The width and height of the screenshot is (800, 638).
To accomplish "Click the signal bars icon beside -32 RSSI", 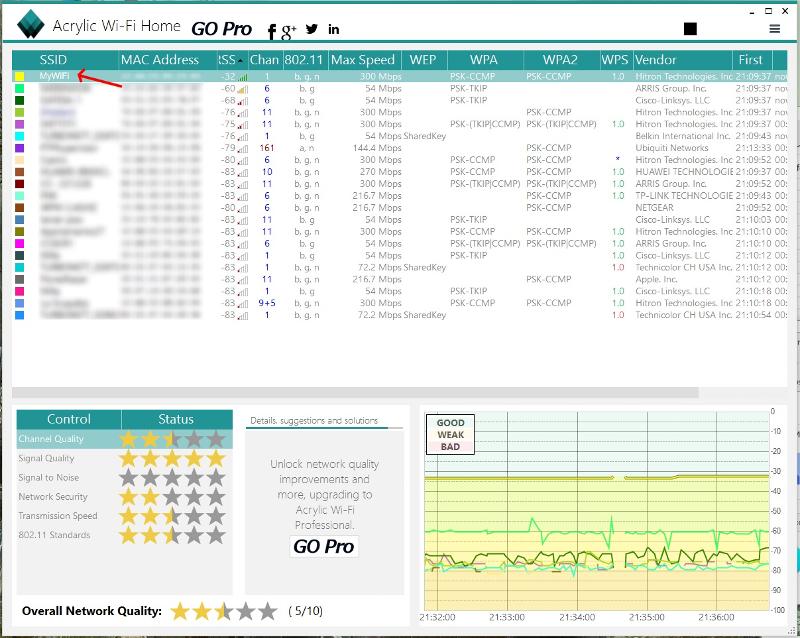I will (242, 77).
